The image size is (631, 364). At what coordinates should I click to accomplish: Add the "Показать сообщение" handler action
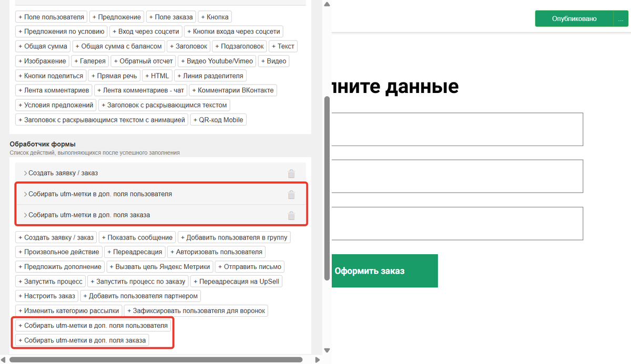(137, 237)
